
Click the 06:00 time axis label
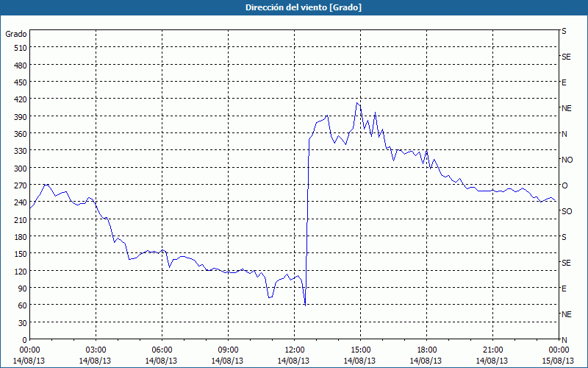pos(162,350)
